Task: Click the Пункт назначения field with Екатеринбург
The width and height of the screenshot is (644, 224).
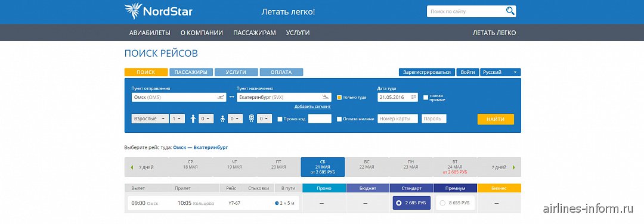Action: click(x=284, y=97)
